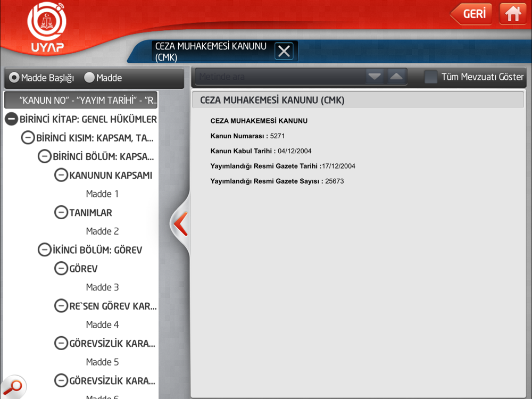Screen dimensions: 532x399
Task: Collapse the GÖREVSİZLİK KARA... node above Madde 5
Action: tap(61, 343)
